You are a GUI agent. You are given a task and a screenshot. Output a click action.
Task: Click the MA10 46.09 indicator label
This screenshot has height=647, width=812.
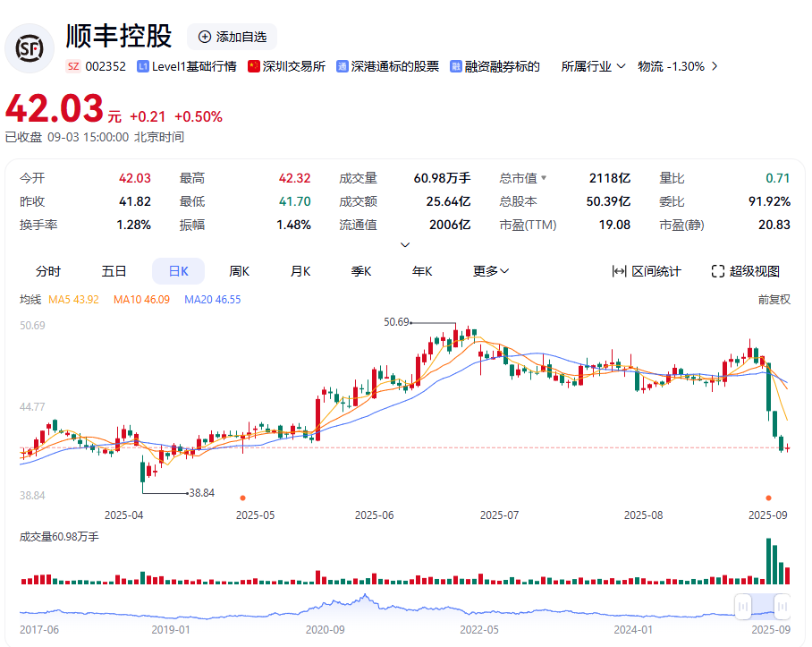[141, 300]
